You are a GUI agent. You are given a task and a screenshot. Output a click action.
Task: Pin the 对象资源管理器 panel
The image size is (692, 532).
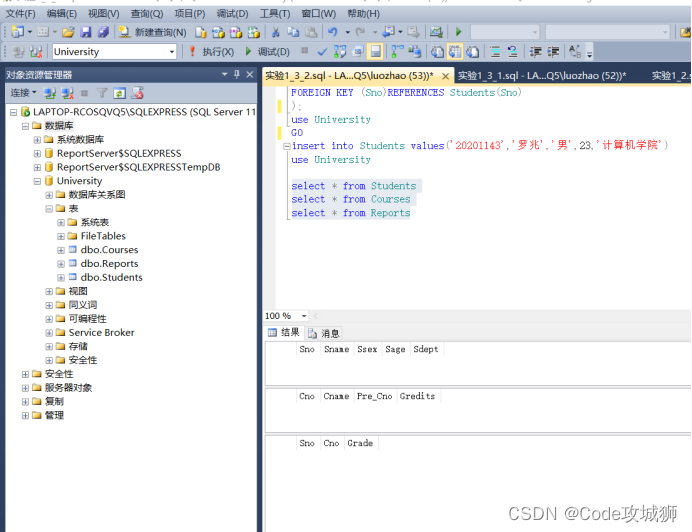pyautogui.click(x=237, y=74)
